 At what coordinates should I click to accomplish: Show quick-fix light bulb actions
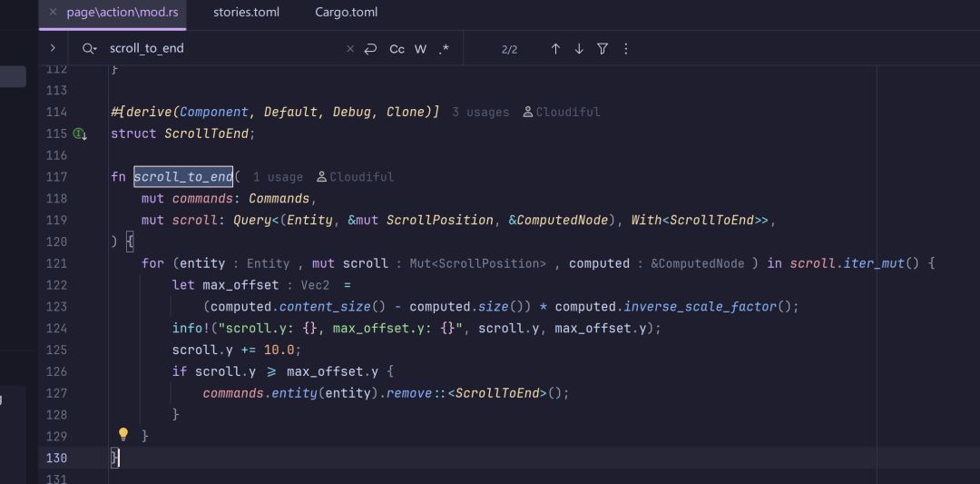[123, 433]
